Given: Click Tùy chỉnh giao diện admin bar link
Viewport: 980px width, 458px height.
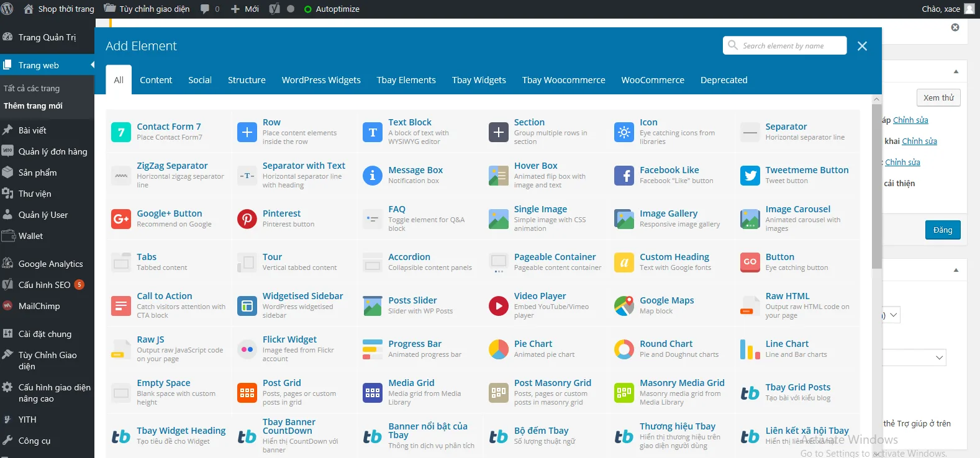Looking at the screenshot, I should click(147, 9).
